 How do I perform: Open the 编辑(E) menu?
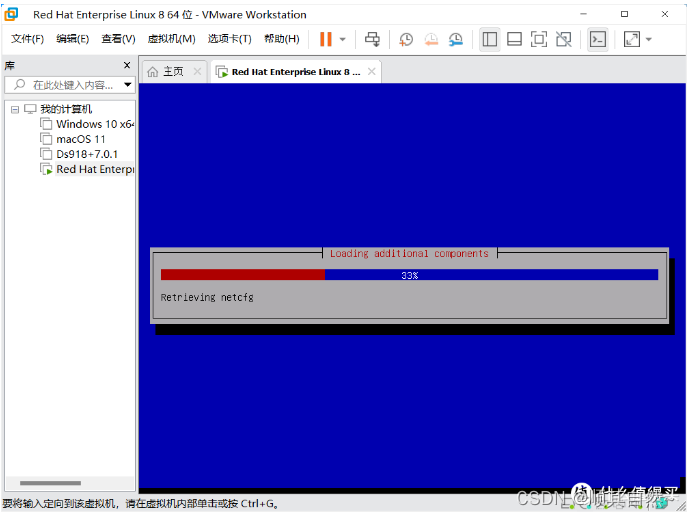click(x=73, y=39)
